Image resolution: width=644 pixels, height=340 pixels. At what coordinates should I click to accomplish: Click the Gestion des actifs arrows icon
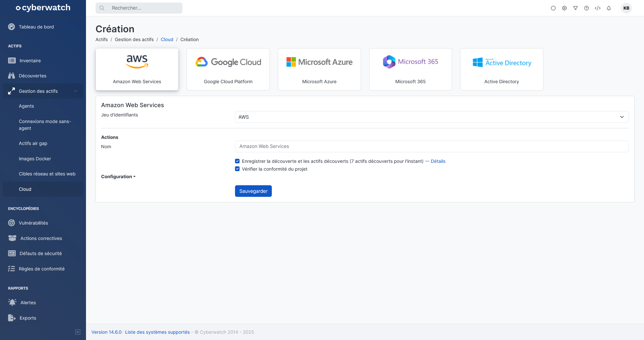pos(11,91)
